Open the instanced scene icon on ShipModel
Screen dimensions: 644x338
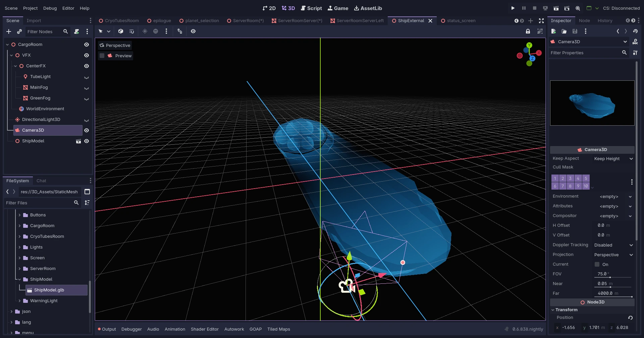click(78, 141)
